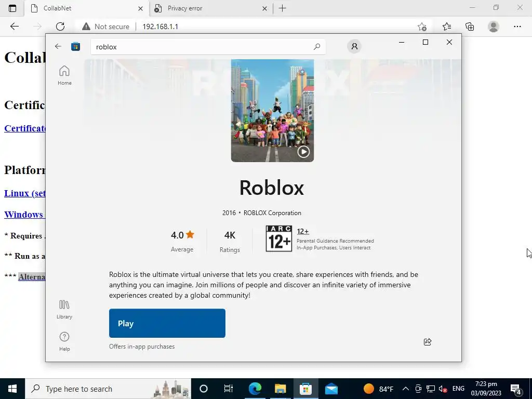Image resolution: width=532 pixels, height=399 pixels.
Task: Click the Microsoft Store logo icon
Action: pyautogui.click(x=75, y=46)
